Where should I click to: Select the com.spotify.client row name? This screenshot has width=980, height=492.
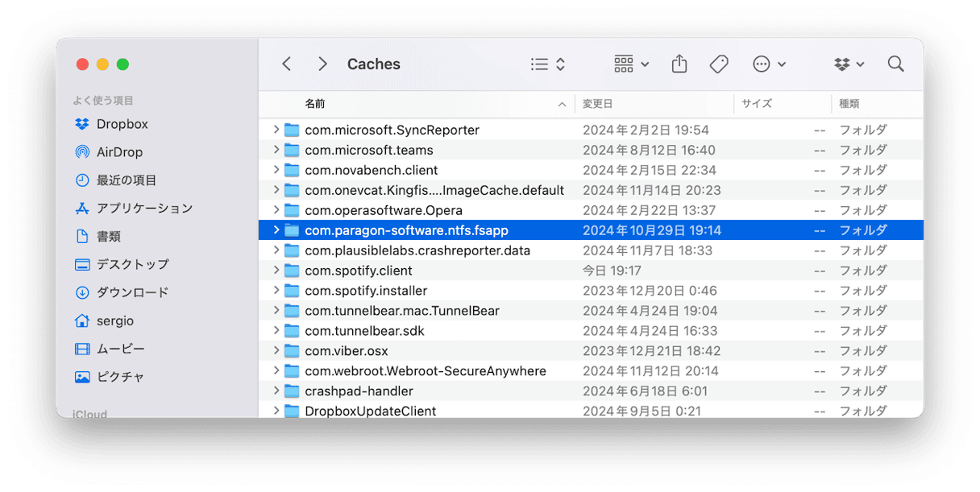click(x=359, y=271)
